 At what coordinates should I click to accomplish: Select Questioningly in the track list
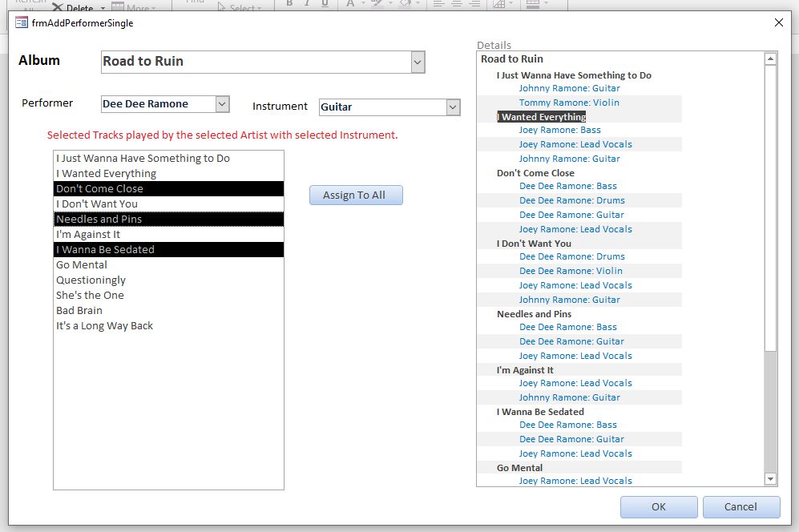coord(168,280)
